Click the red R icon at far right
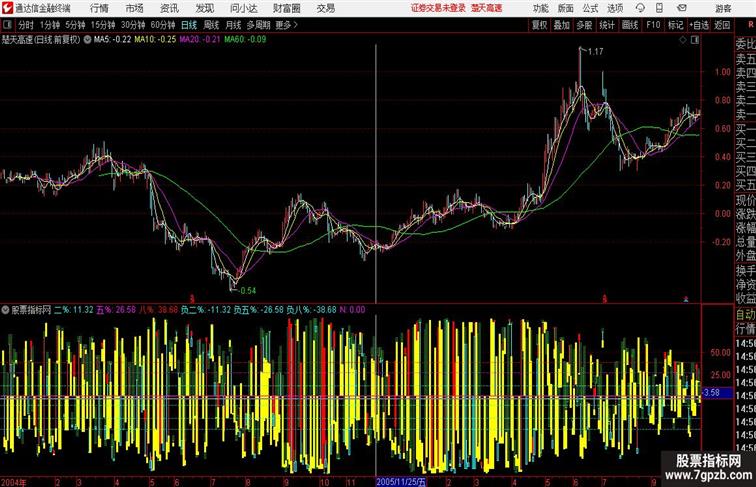 (x=751, y=25)
